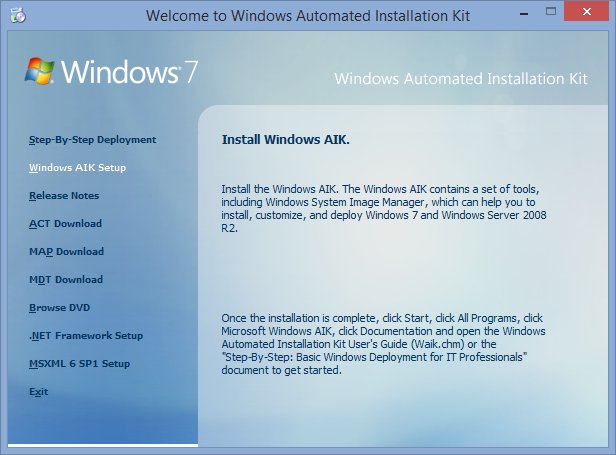Click the 'Windows Automated Installation Kit' banner text
Viewport: 616px width, 455px height.
[461, 79]
